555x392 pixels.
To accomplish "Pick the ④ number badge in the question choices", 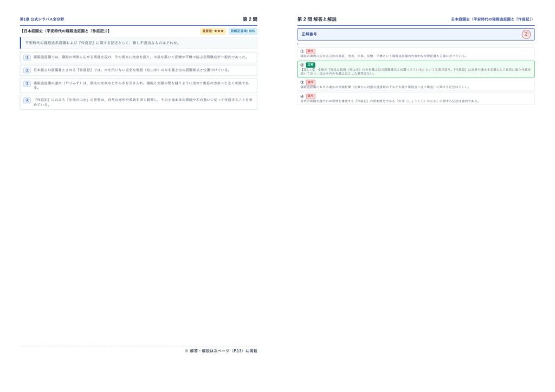I will tap(27, 100).
